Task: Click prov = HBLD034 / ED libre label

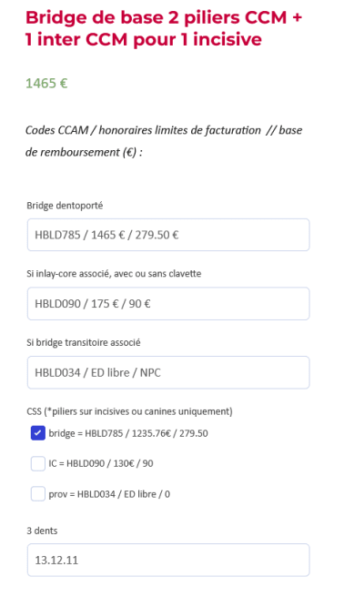Action: point(109,494)
